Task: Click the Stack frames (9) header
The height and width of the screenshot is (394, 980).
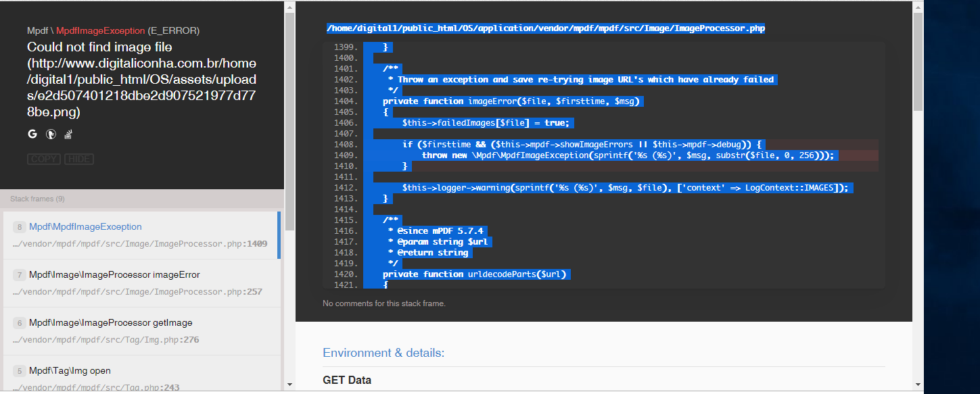Action: [x=37, y=199]
